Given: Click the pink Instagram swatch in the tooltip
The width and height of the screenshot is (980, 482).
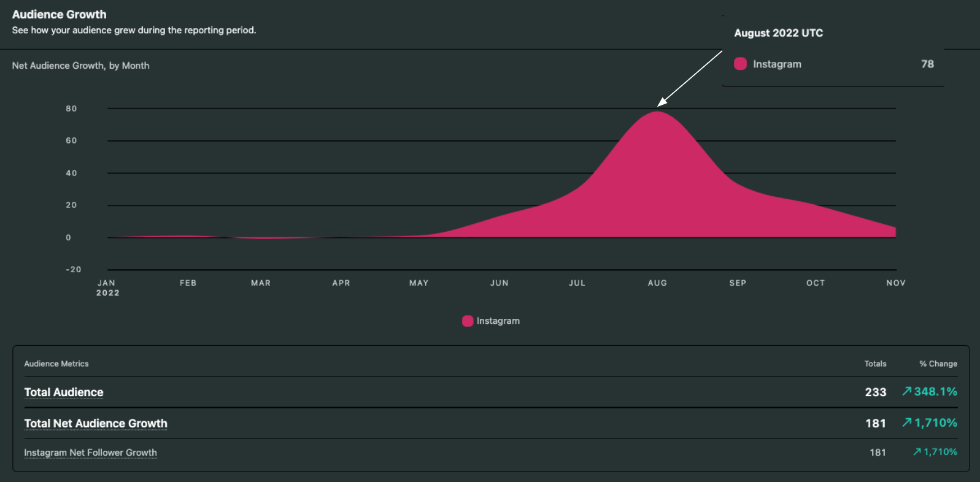Looking at the screenshot, I should (x=741, y=64).
